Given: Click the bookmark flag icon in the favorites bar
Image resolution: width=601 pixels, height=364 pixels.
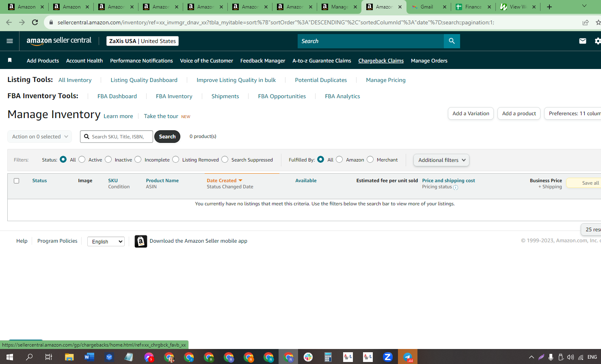Looking at the screenshot, I should 10,60.
